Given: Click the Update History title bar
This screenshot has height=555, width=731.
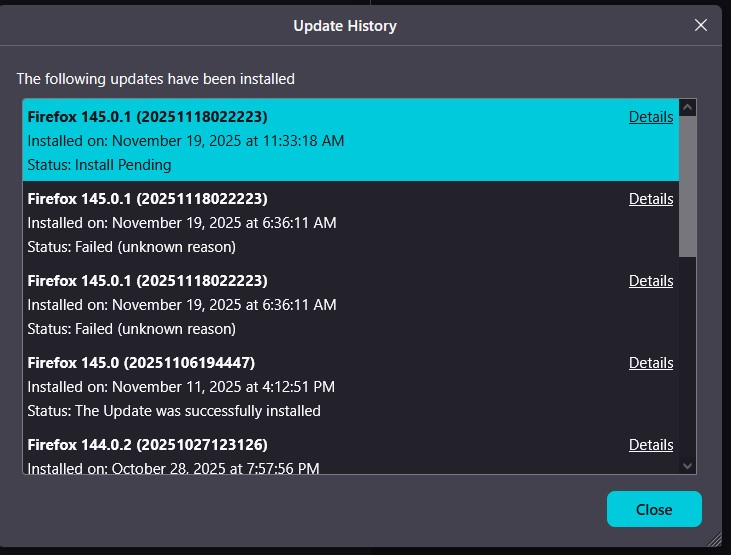Looking at the screenshot, I should pyautogui.click(x=344, y=25).
